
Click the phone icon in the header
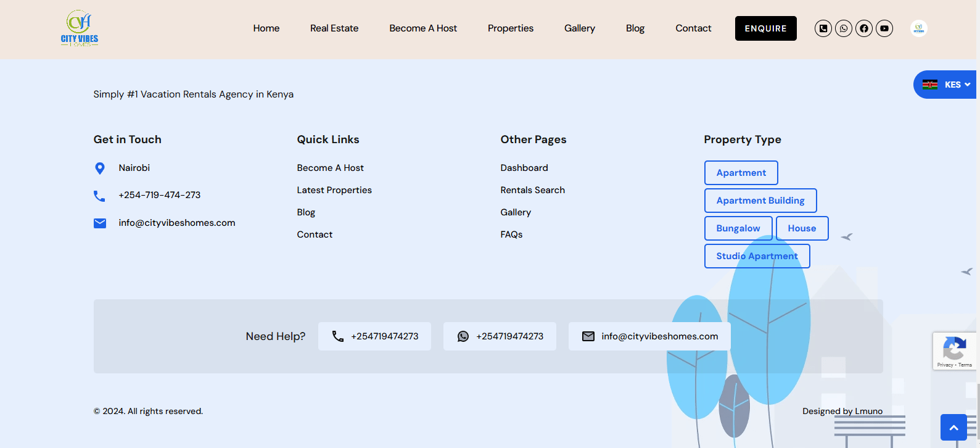[x=823, y=28]
